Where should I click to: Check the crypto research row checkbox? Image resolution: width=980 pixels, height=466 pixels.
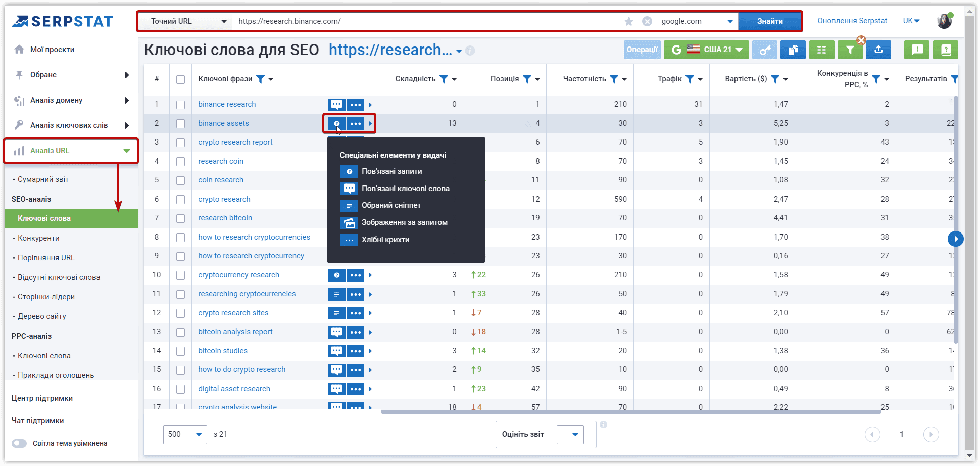(180, 200)
